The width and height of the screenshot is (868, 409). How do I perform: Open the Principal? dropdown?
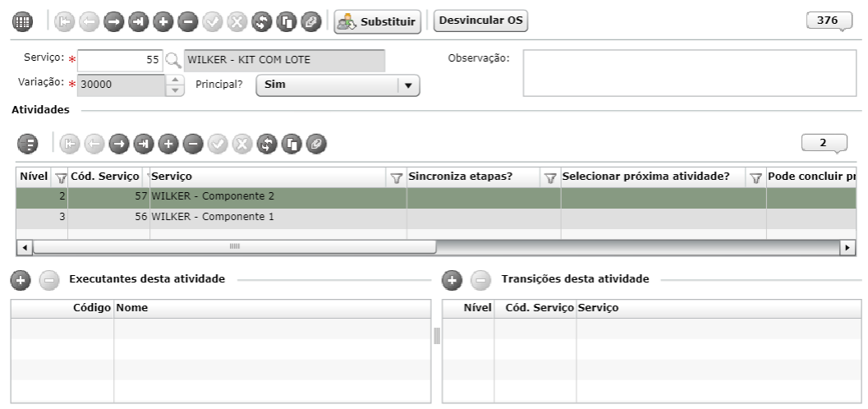click(338, 85)
